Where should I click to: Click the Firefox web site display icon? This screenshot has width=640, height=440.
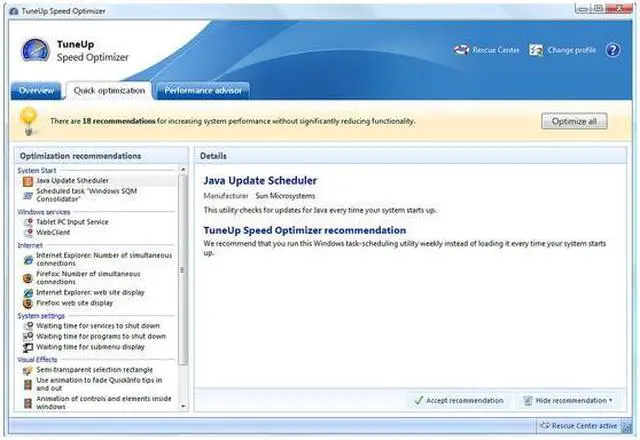tap(28, 303)
